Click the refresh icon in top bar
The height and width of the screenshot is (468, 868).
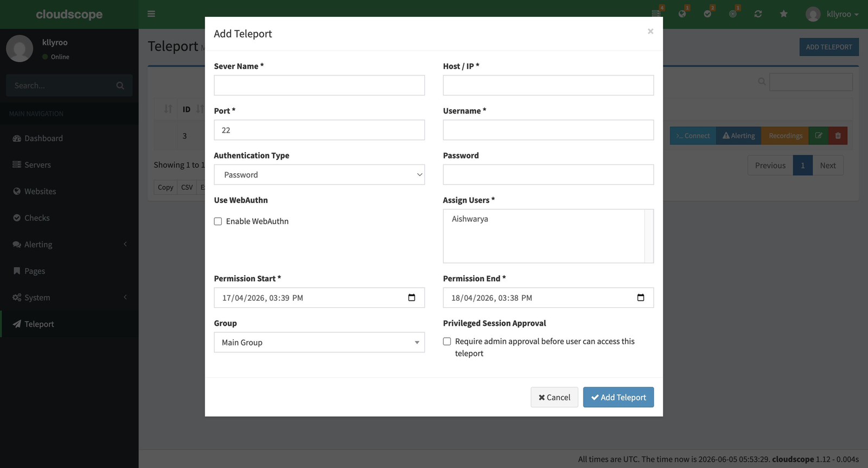pos(758,14)
